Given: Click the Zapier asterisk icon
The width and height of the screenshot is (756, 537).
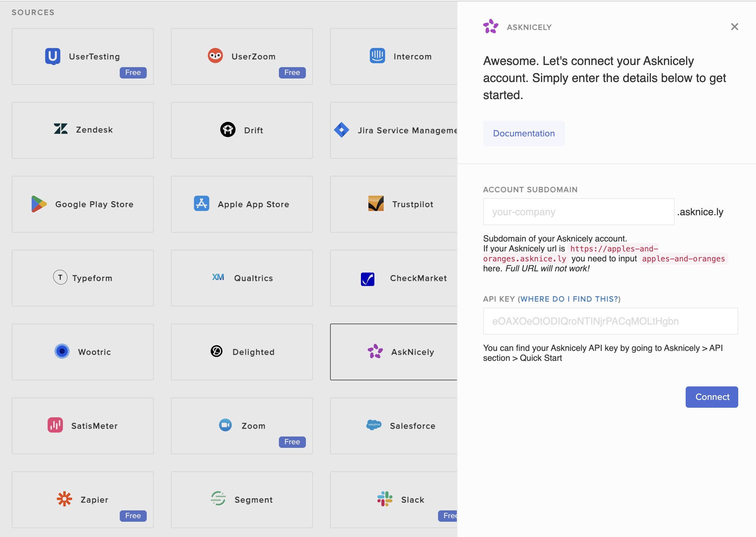Looking at the screenshot, I should pyautogui.click(x=65, y=499).
